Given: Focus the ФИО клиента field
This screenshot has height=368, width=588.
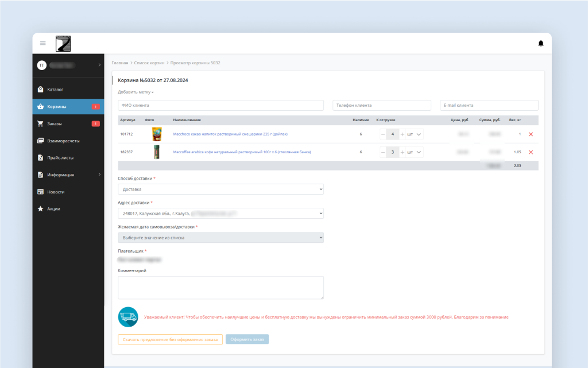Looking at the screenshot, I should click(x=220, y=105).
